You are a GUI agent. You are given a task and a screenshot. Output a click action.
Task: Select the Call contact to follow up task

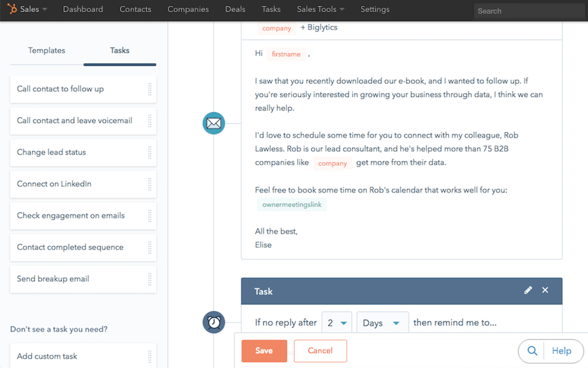tap(83, 89)
